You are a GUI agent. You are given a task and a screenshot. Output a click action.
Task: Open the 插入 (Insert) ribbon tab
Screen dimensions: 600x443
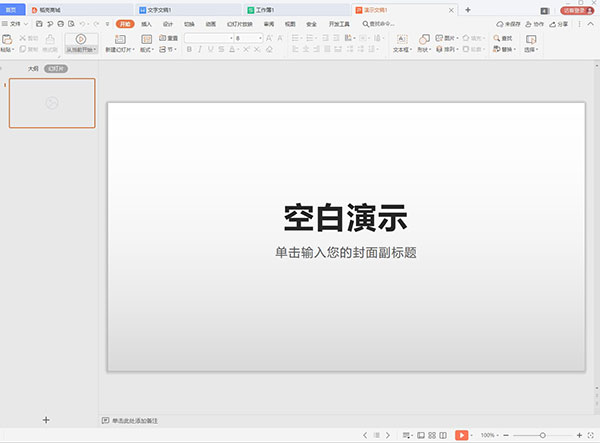(x=147, y=23)
